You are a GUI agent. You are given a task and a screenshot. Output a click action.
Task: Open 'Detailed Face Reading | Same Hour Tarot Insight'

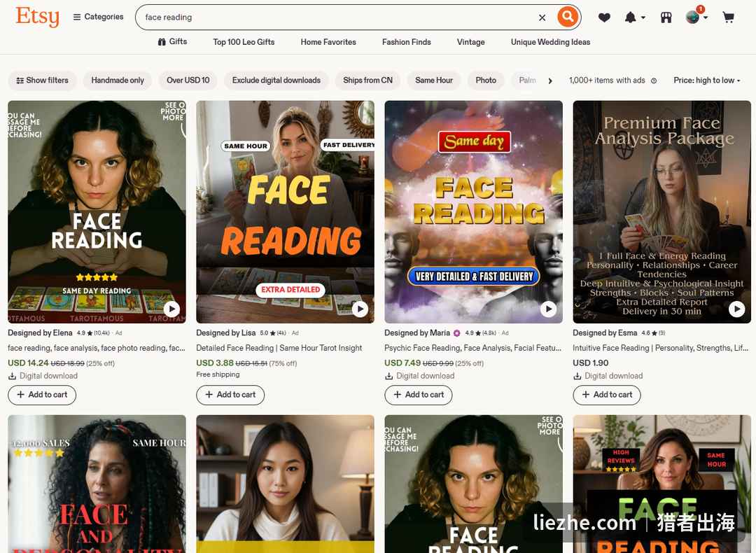click(279, 348)
